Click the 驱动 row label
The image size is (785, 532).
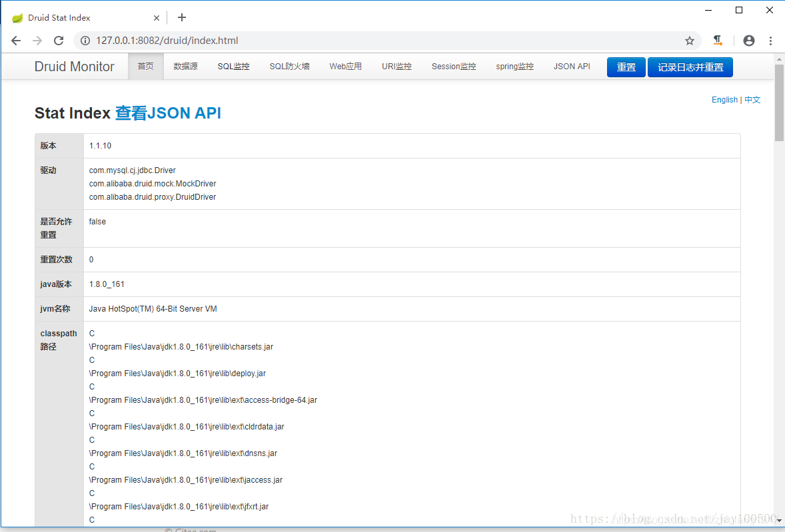click(48, 170)
